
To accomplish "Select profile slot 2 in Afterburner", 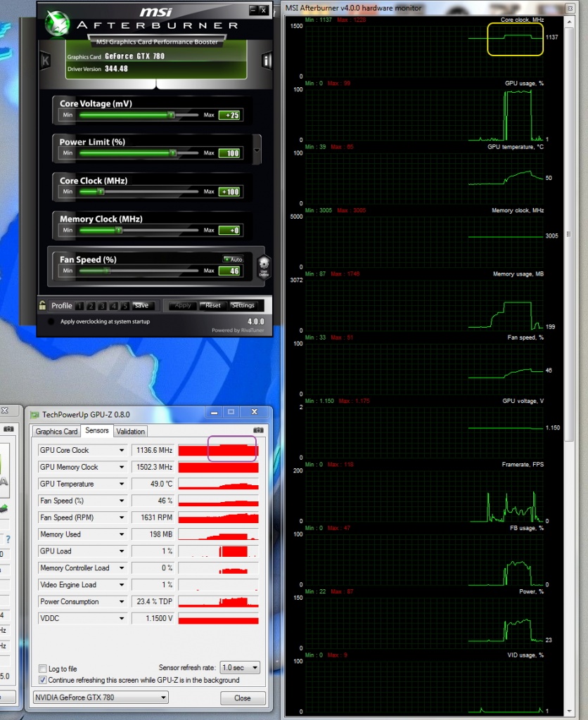I will point(91,306).
